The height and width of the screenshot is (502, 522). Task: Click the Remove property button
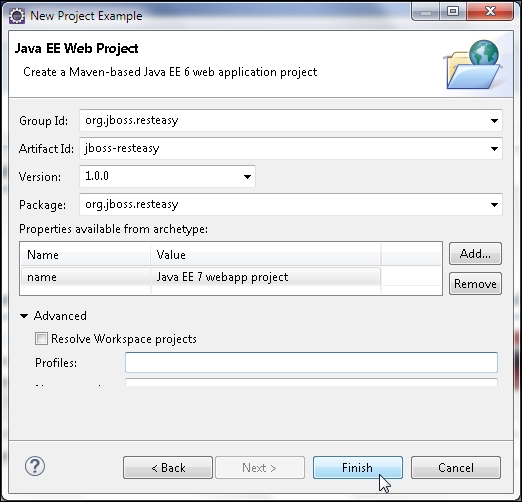click(x=475, y=284)
